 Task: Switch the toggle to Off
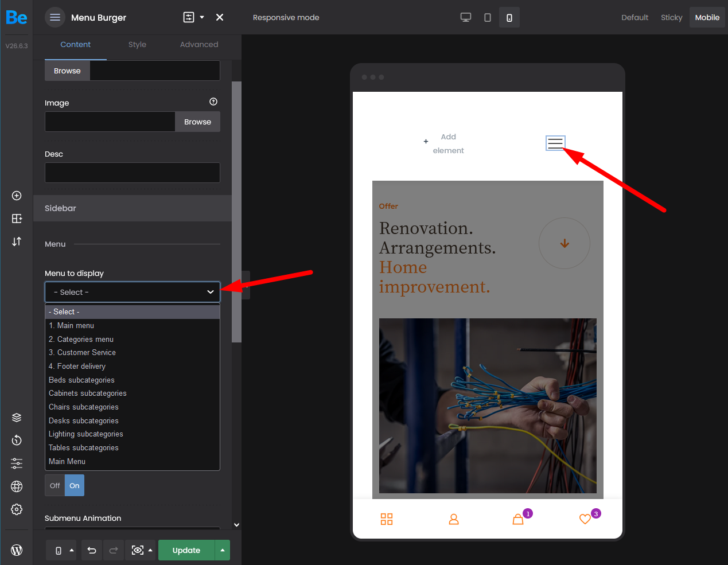pos(55,485)
